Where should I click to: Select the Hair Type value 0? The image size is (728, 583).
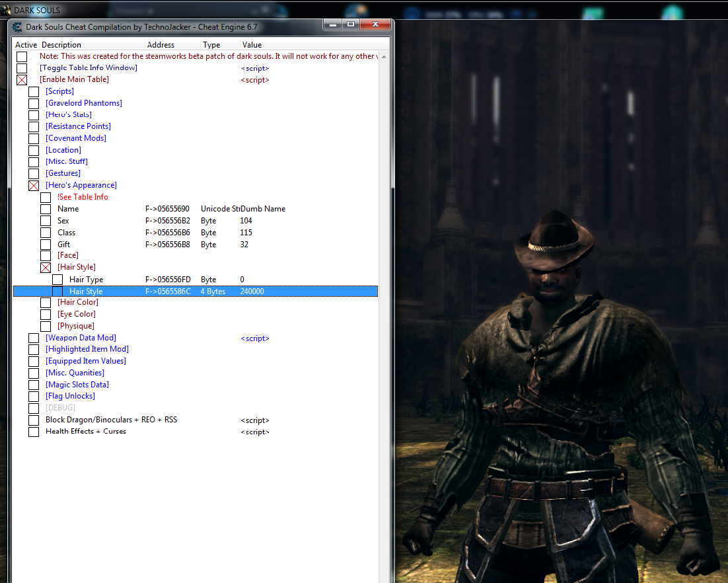point(242,279)
